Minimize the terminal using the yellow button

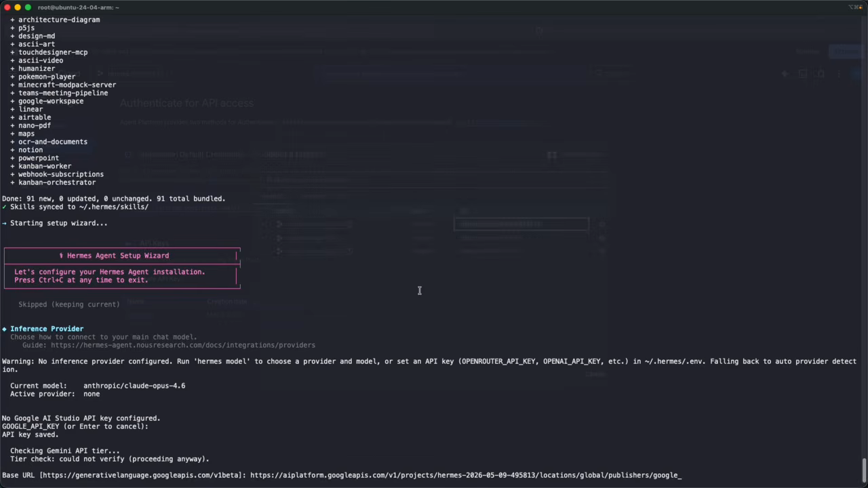pyautogui.click(x=18, y=7)
